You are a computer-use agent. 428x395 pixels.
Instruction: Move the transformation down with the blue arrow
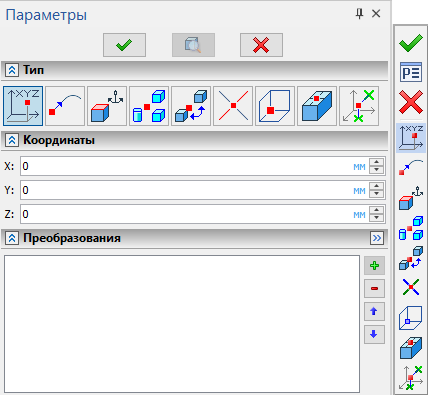[374, 334]
